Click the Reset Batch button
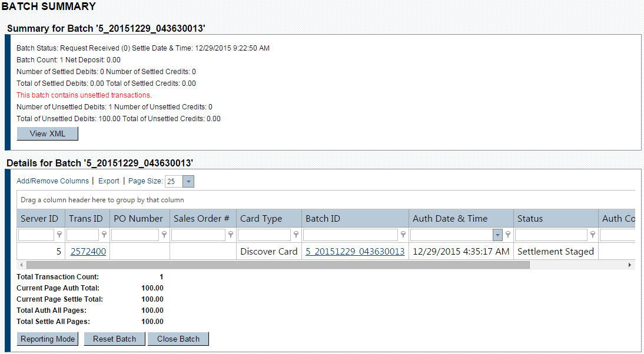 pos(114,339)
